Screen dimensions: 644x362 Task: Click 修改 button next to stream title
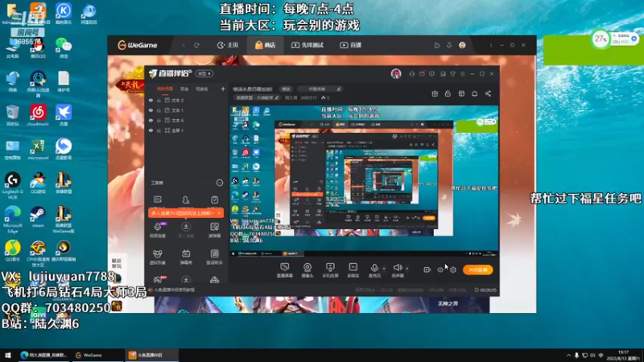click(286, 89)
